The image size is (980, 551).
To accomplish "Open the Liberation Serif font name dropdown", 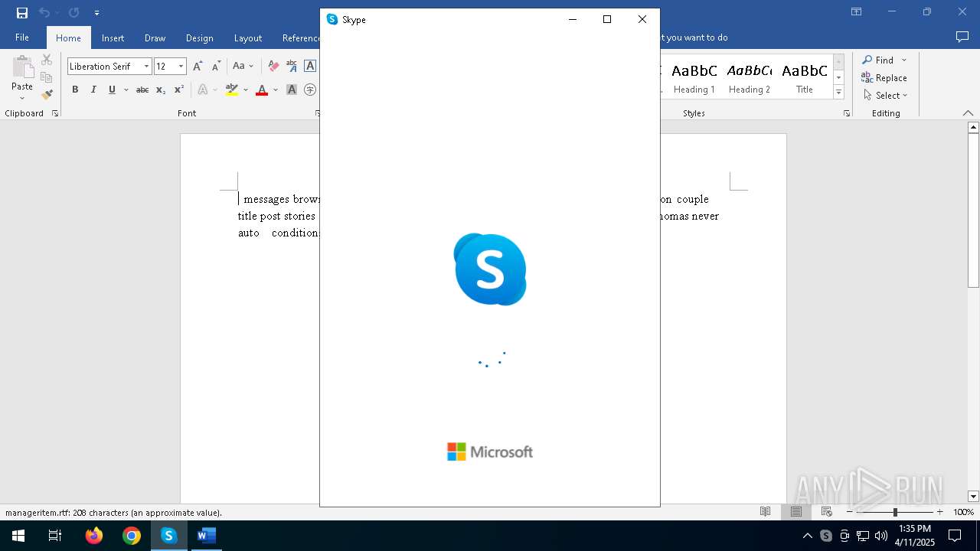I will click(146, 67).
